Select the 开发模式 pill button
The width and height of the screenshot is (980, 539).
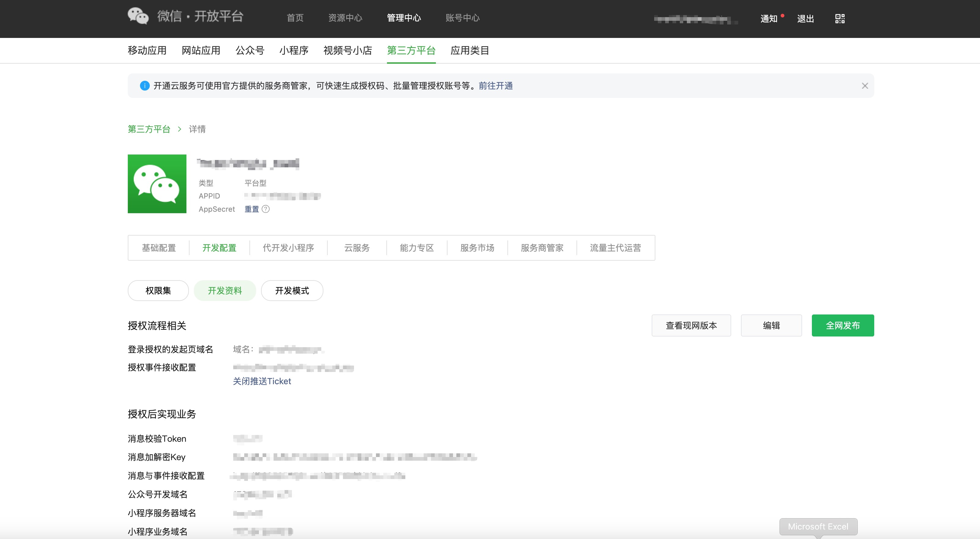pyautogui.click(x=292, y=290)
